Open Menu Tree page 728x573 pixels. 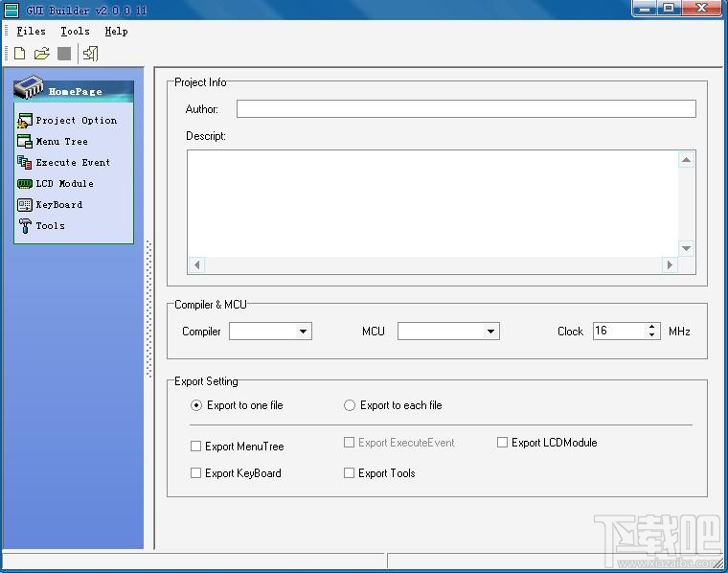click(61, 141)
